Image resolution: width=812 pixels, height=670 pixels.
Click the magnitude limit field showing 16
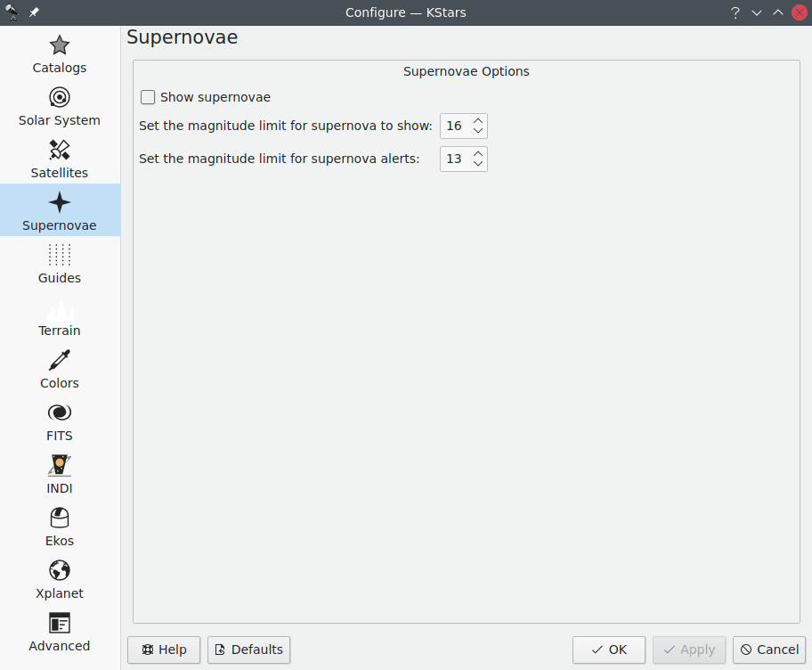click(455, 126)
